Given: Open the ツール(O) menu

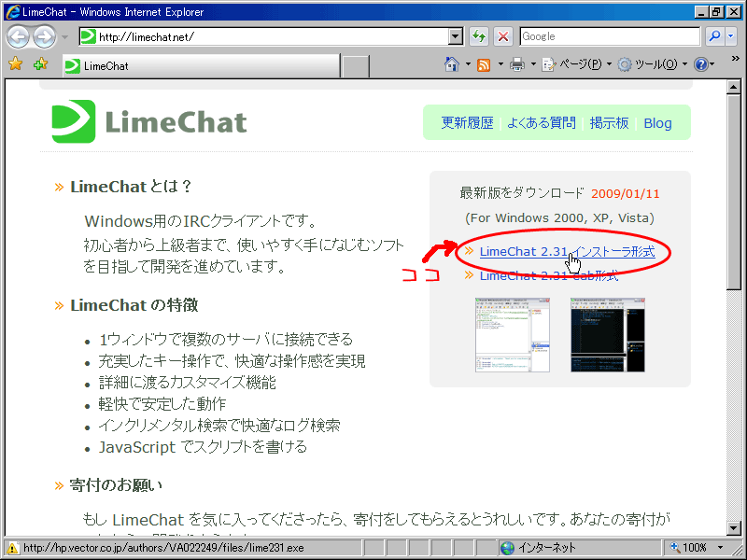Looking at the screenshot, I should (x=652, y=64).
